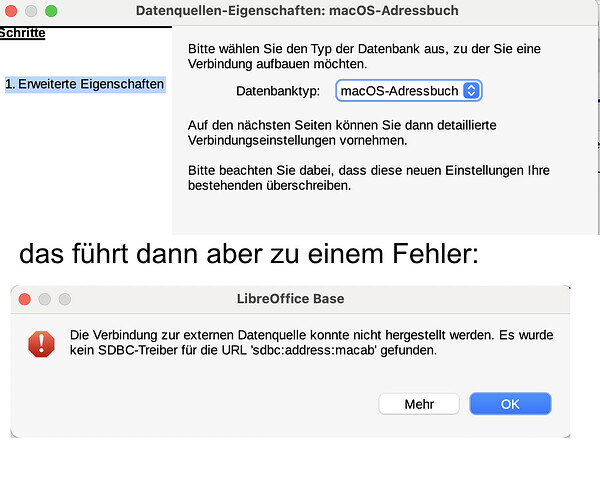The height and width of the screenshot is (484, 600).
Task: Close the Datenquellen-Eigenschaften window
Action: (x=11, y=11)
